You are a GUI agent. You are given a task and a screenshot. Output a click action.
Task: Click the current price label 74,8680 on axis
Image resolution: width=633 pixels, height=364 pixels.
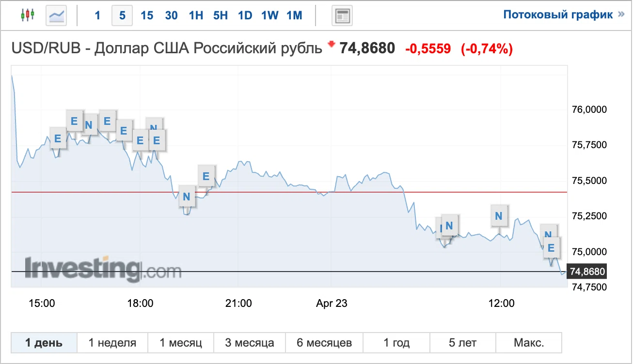[588, 272]
